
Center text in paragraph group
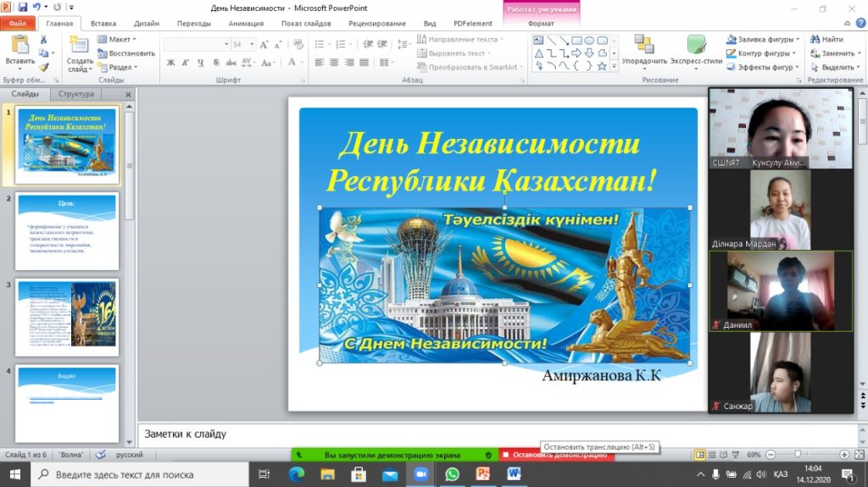point(334,63)
